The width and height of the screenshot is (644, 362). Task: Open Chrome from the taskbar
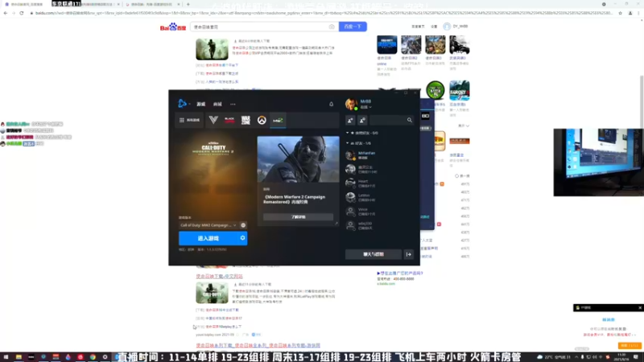(93, 357)
